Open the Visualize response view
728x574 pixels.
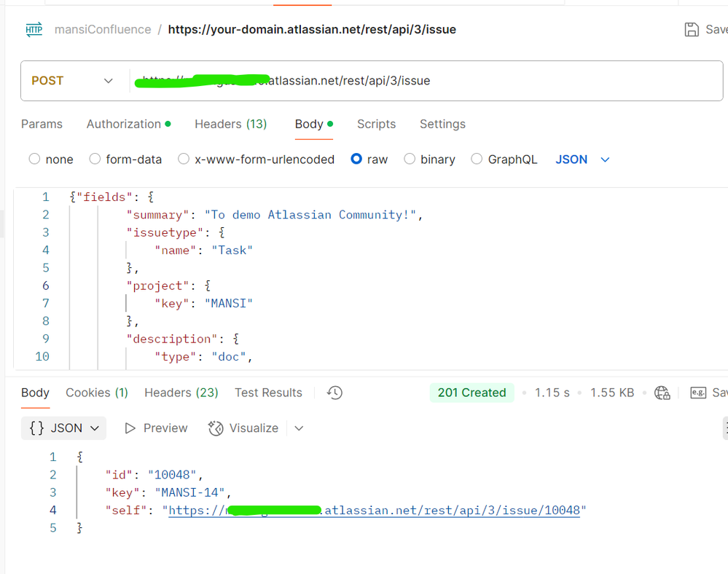243,428
